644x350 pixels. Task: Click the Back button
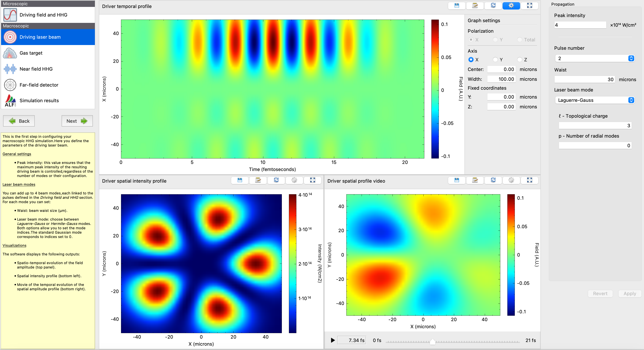tap(19, 121)
